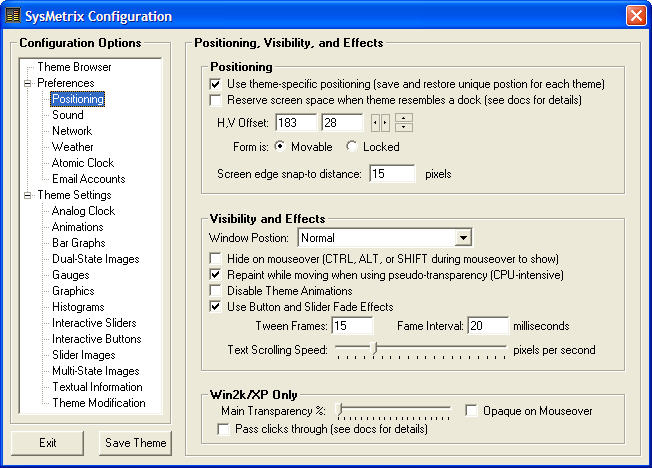Select Slider Images theme setting
The height and width of the screenshot is (468, 652).
click(84, 355)
